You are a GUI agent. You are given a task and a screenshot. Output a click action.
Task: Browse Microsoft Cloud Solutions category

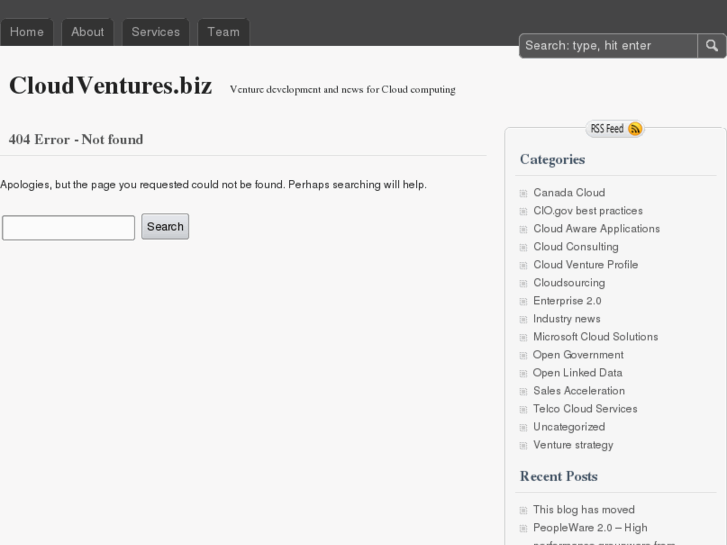coord(595,337)
